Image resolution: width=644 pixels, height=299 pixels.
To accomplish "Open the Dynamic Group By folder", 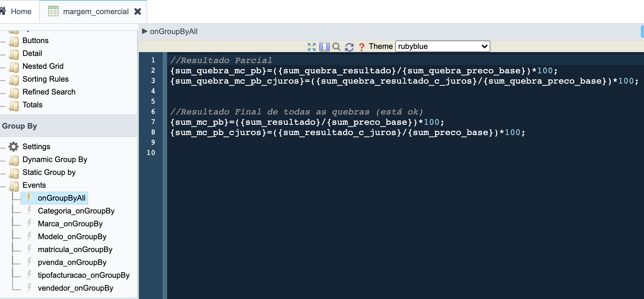I will [55, 159].
